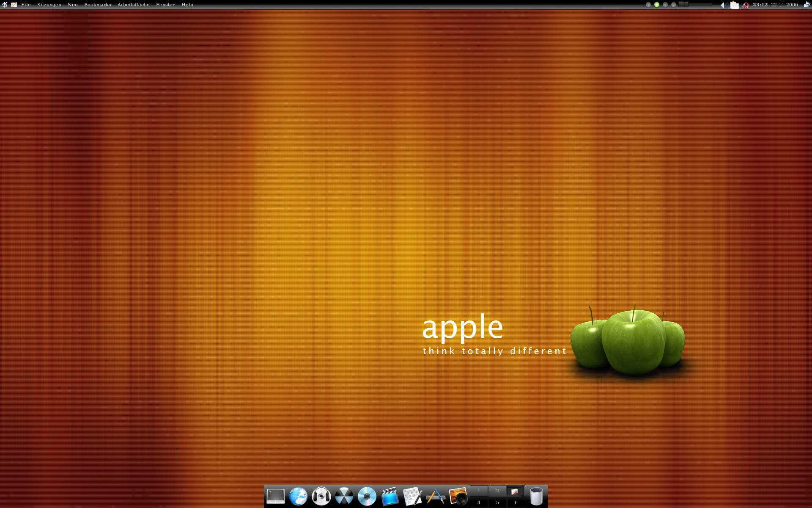Viewport: 812px width, 508px height.
Task: Open the File menu
Action: (26, 5)
